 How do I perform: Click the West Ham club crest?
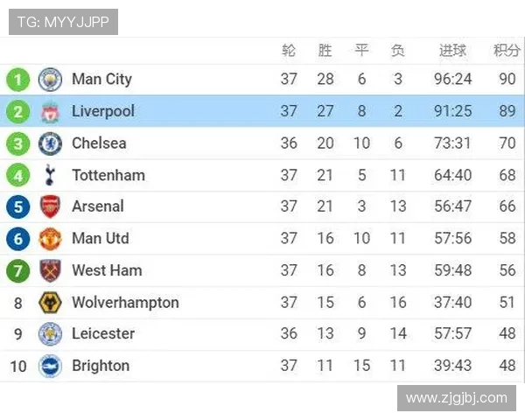pos(50,270)
